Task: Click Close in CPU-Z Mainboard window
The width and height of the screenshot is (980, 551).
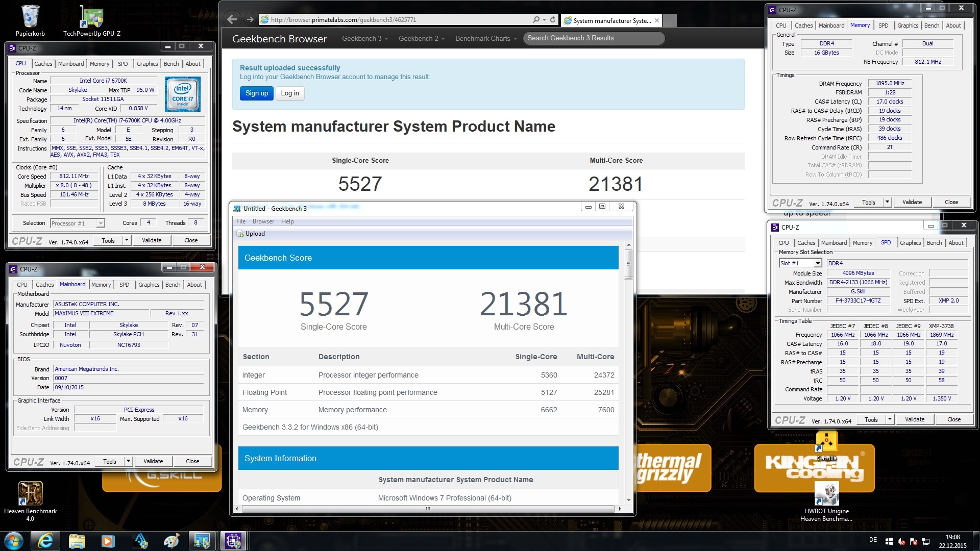Action: 192,461
